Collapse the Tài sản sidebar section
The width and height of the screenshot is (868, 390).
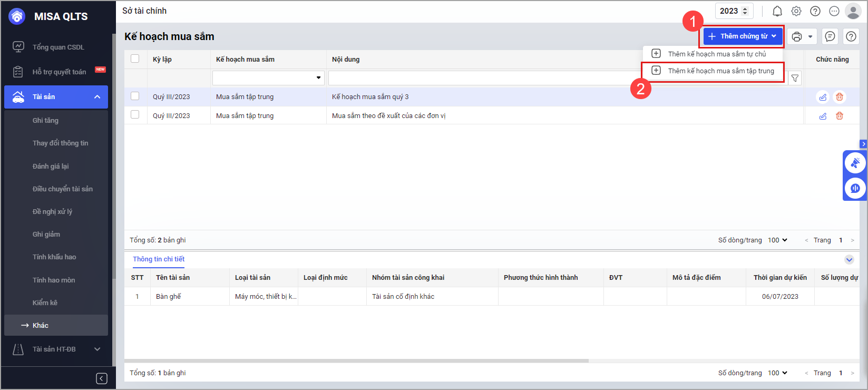click(97, 97)
